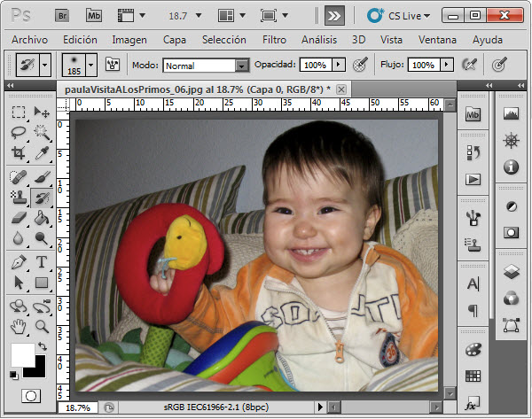This screenshot has height=419, width=532.
Task: Select the 3D Camera Rotate tool
Action: 42,306
